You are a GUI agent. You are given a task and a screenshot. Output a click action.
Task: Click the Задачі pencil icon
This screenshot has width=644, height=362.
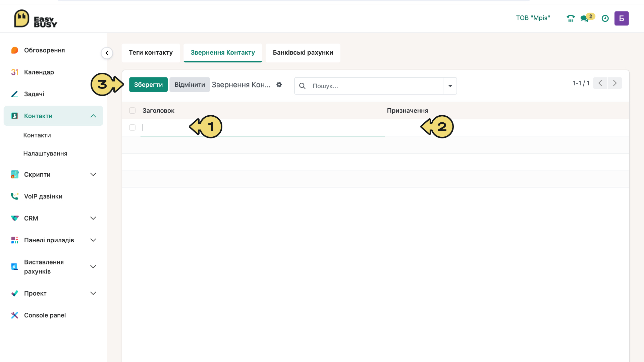15,94
